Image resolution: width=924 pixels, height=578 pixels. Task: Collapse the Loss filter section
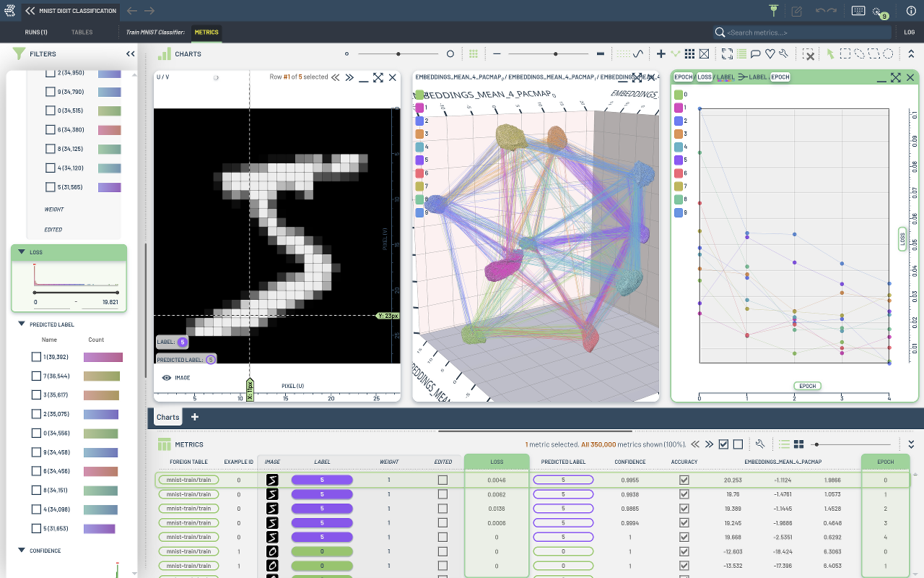pos(22,252)
